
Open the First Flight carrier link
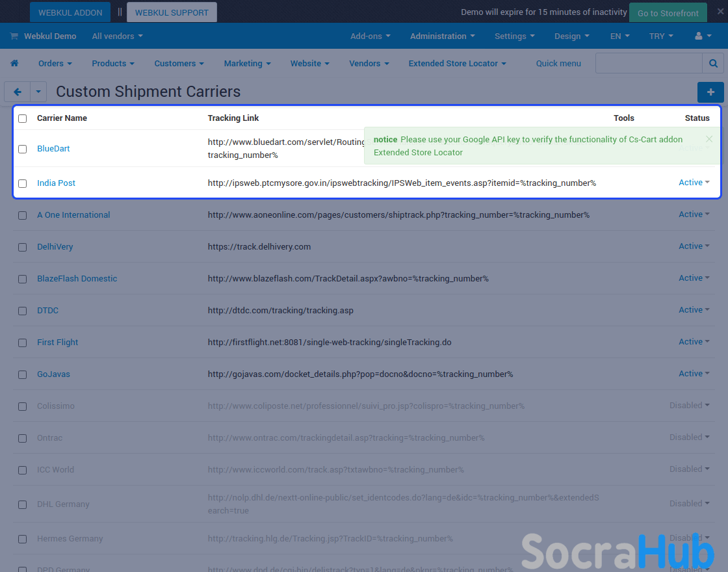(58, 342)
